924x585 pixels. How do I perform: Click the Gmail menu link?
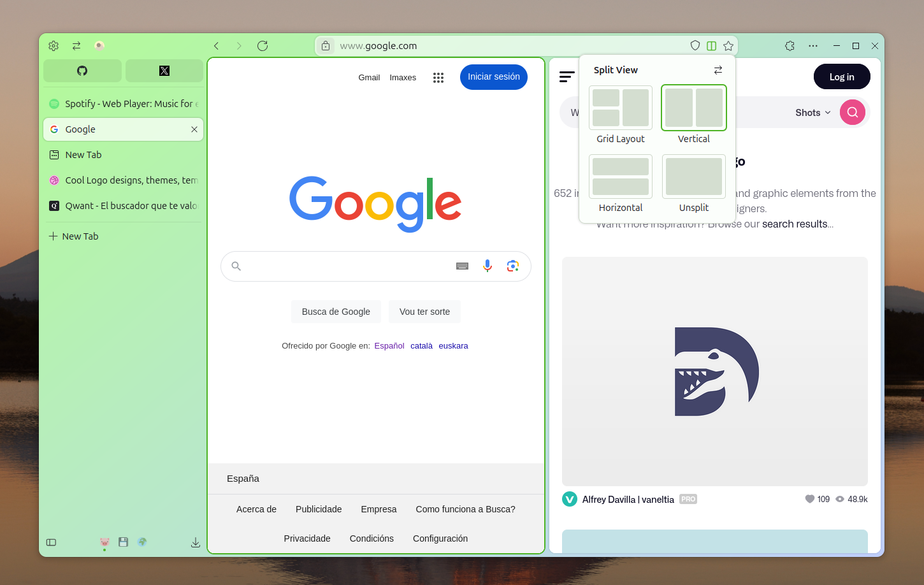pos(370,77)
